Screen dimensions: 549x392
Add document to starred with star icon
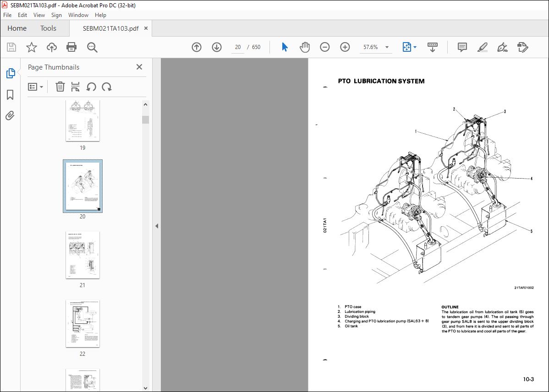32,47
